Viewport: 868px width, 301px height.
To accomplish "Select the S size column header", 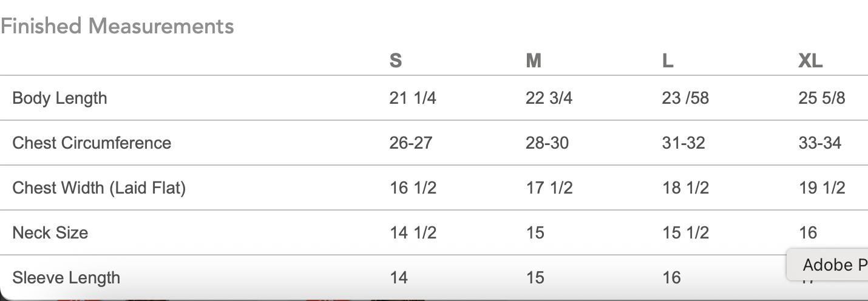I will point(395,61).
